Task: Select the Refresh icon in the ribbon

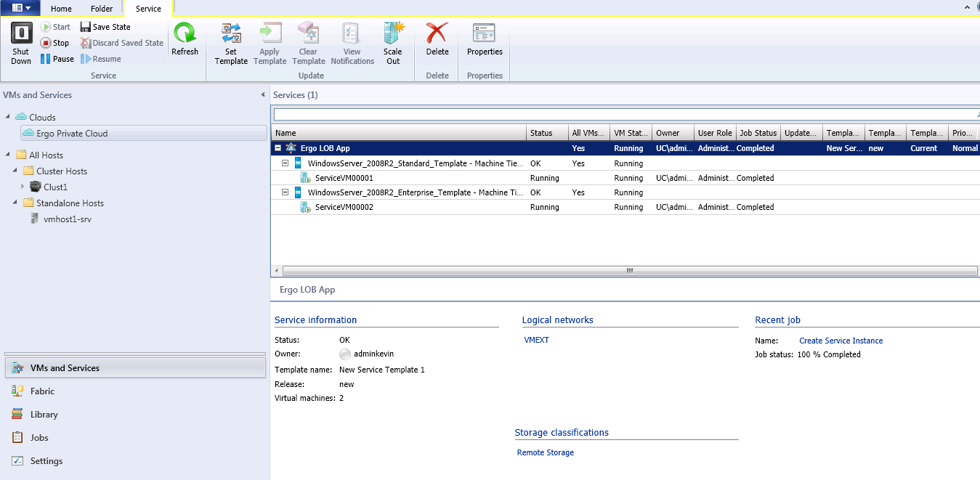Action: coord(185,40)
